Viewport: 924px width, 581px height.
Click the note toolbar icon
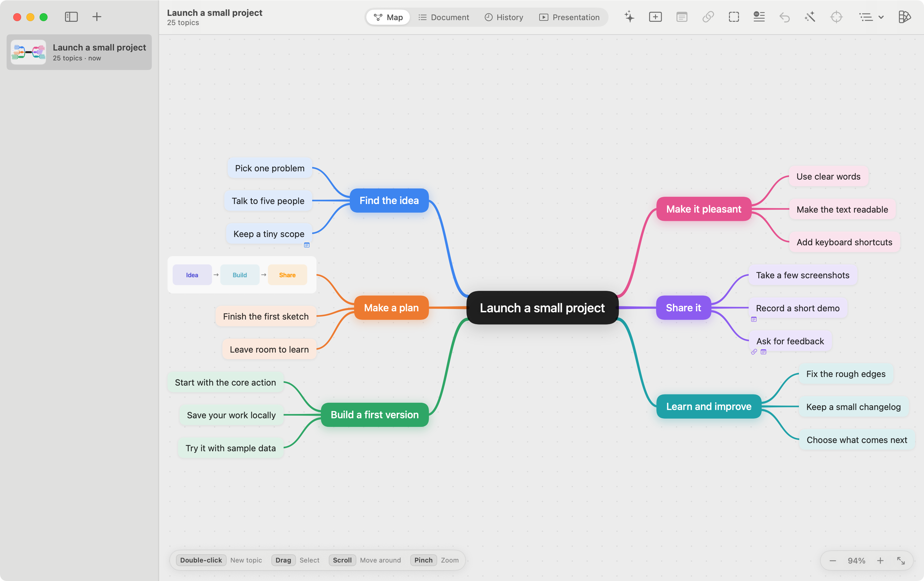[681, 17]
